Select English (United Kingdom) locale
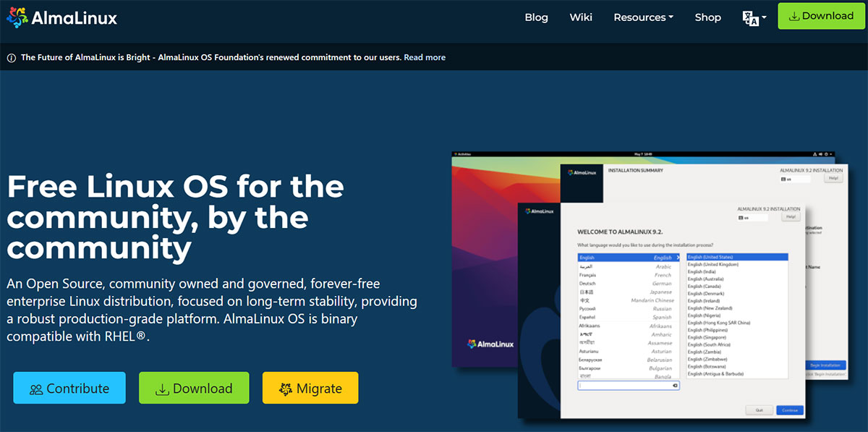This screenshot has width=868, height=432. click(x=737, y=264)
